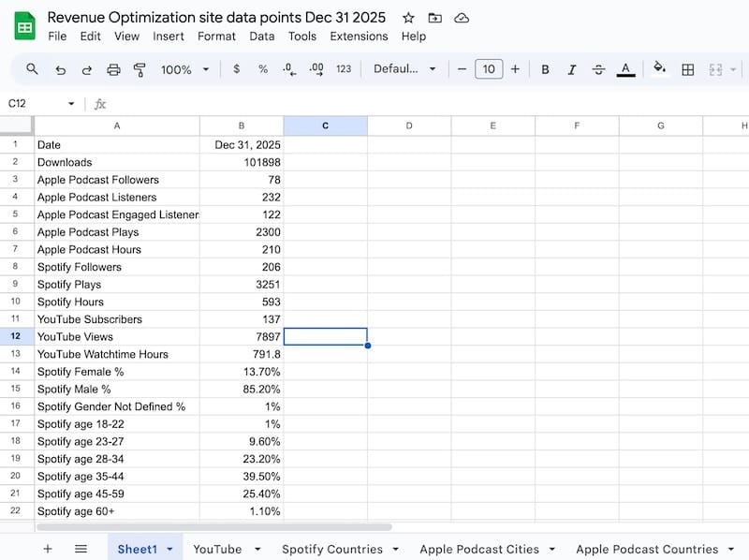Viewport: 749px width, 560px height.
Task: Select column D header
Action: tap(409, 125)
